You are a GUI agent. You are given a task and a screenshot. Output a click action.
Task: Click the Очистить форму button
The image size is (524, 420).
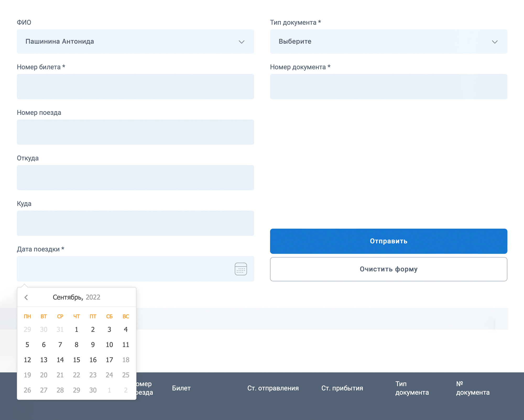pyautogui.click(x=389, y=269)
